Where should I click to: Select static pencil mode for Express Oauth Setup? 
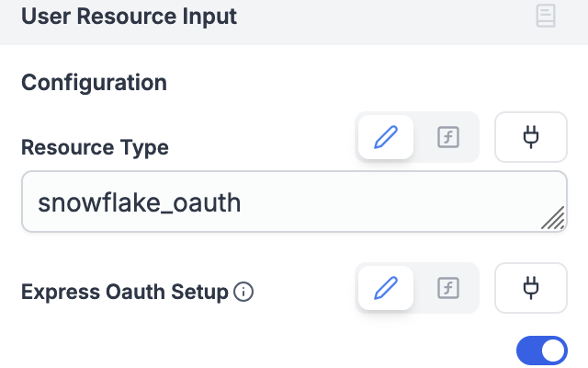(x=386, y=289)
